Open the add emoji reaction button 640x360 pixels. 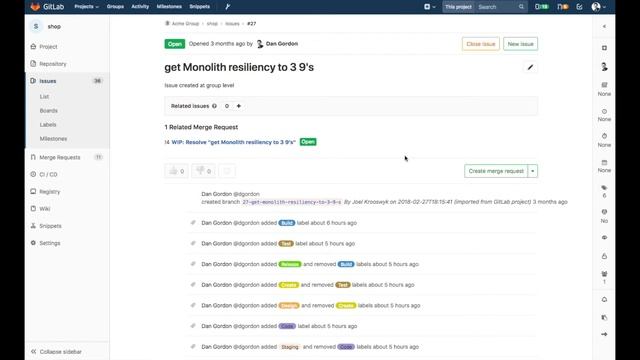tap(227, 171)
